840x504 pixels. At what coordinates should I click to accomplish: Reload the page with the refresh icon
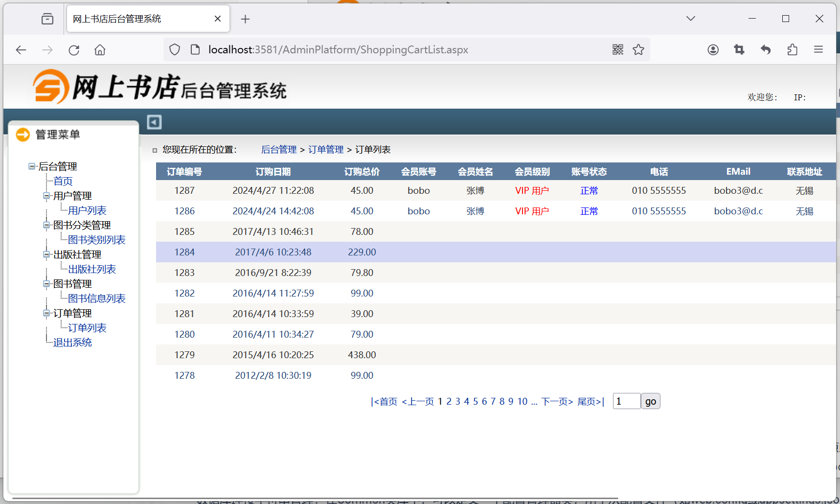point(74,50)
